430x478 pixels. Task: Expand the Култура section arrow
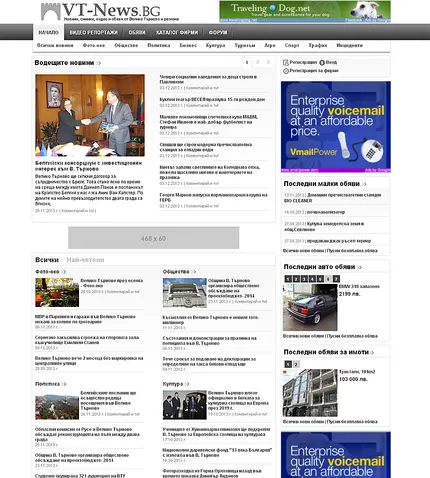pos(187,384)
